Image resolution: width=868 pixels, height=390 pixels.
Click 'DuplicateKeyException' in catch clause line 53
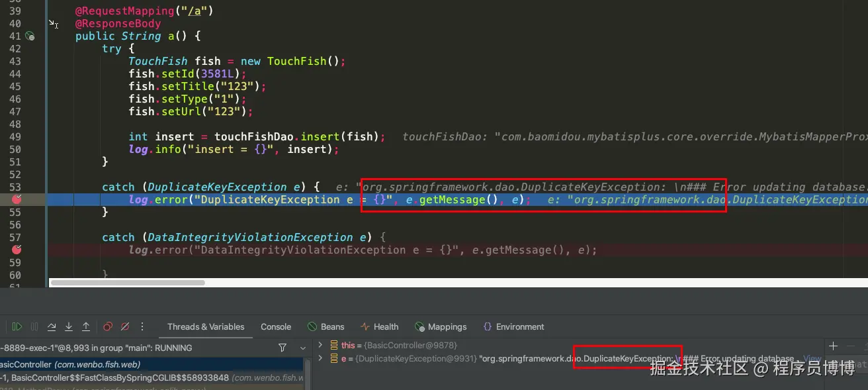[x=218, y=187]
